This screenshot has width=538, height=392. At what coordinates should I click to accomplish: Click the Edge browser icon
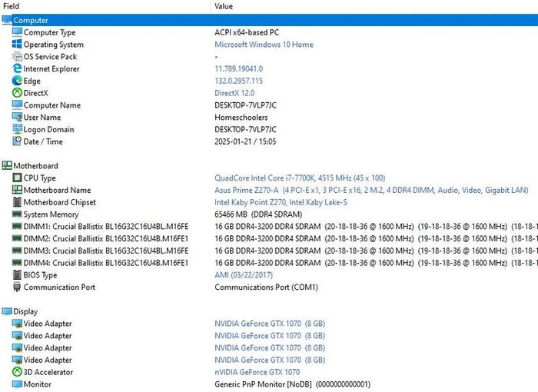coord(17,81)
